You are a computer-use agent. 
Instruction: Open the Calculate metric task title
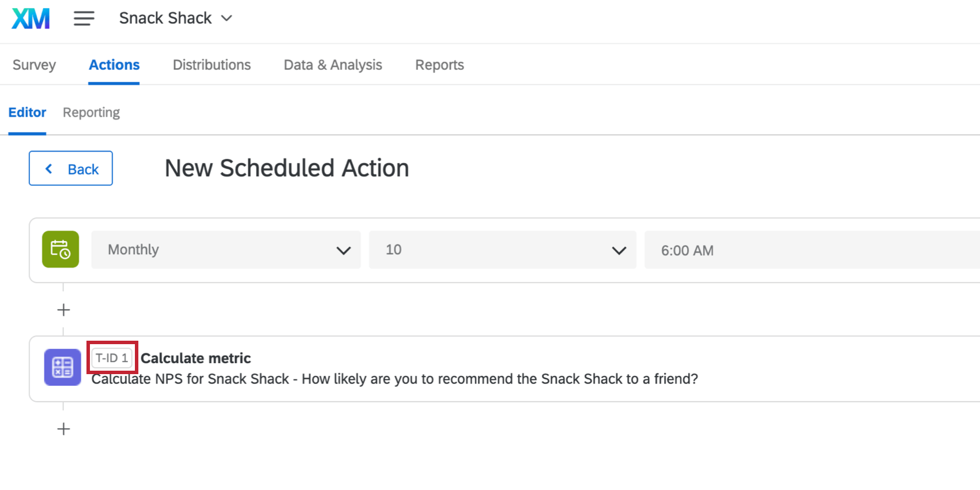196,358
